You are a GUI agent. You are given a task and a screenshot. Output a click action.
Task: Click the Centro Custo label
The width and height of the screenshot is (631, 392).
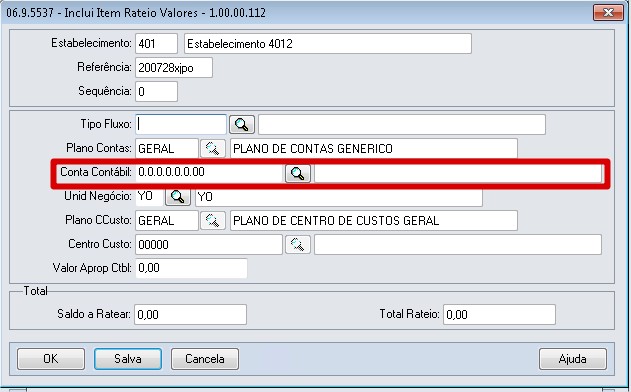(x=100, y=244)
